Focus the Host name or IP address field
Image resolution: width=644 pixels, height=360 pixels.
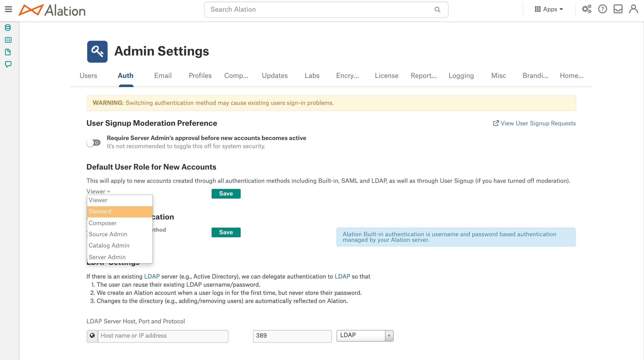pyautogui.click(x=163, y=336)
